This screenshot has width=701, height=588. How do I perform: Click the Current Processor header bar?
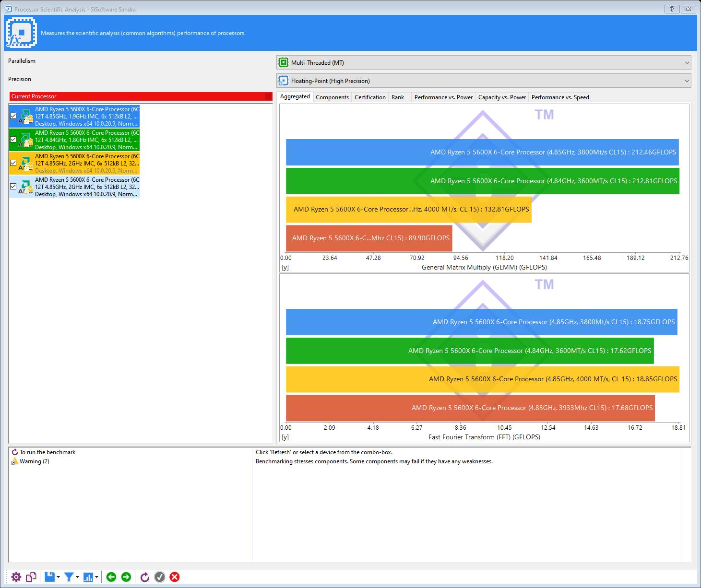tap(141, 96)
